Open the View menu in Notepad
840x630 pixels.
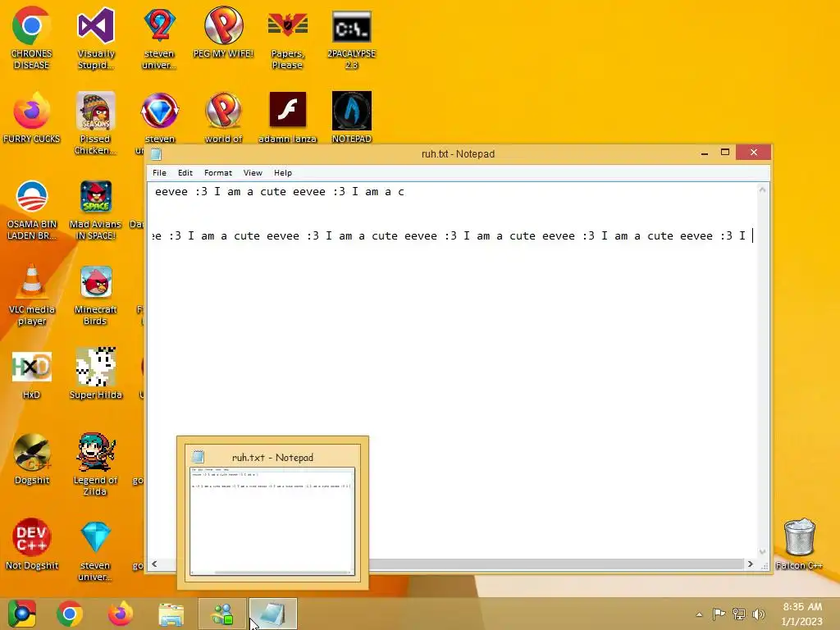253,172
